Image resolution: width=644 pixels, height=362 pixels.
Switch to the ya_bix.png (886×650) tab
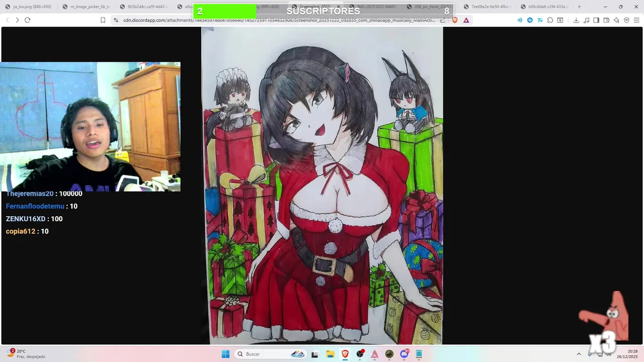pos(29,7)
